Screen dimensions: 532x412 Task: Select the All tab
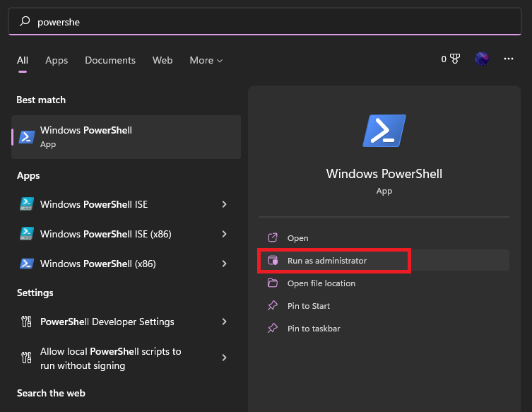click(23, 60)
